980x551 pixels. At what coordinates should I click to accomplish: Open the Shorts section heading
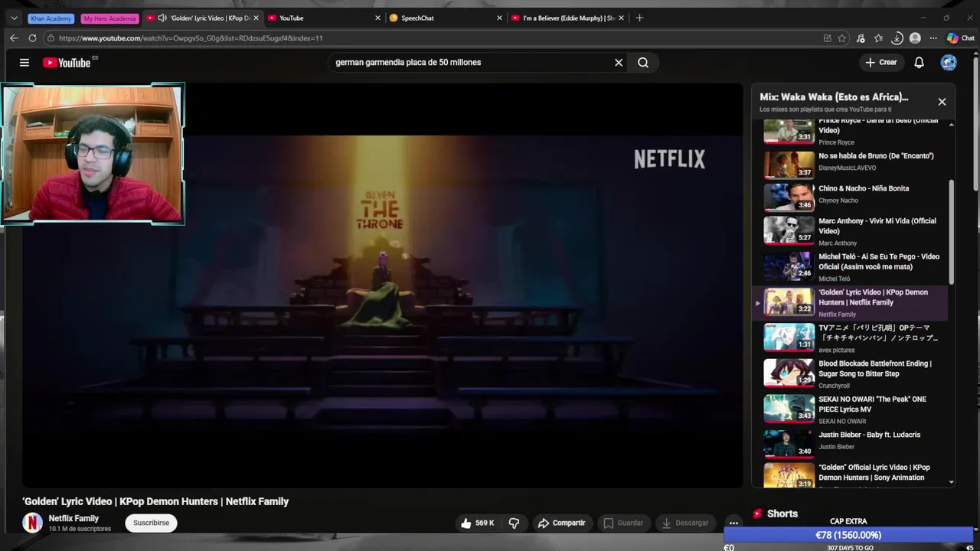click(x=782, y=514)
